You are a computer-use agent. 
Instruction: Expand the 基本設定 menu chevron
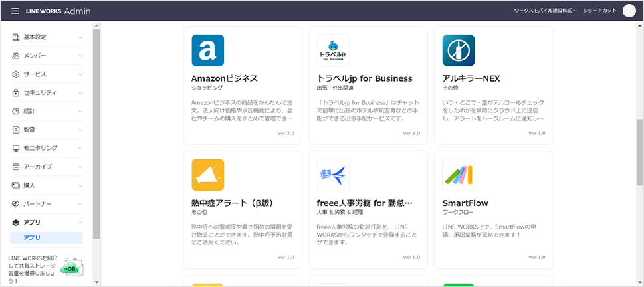(80, 37)
